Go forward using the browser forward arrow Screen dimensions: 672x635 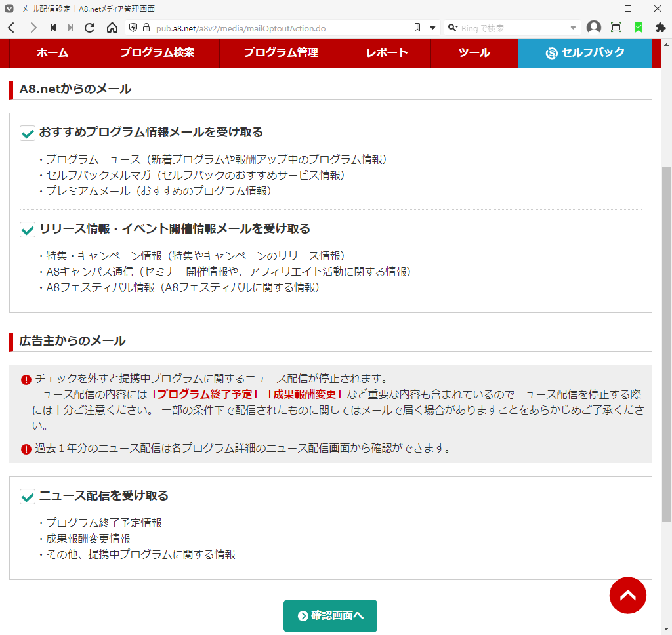coord(33,28)
